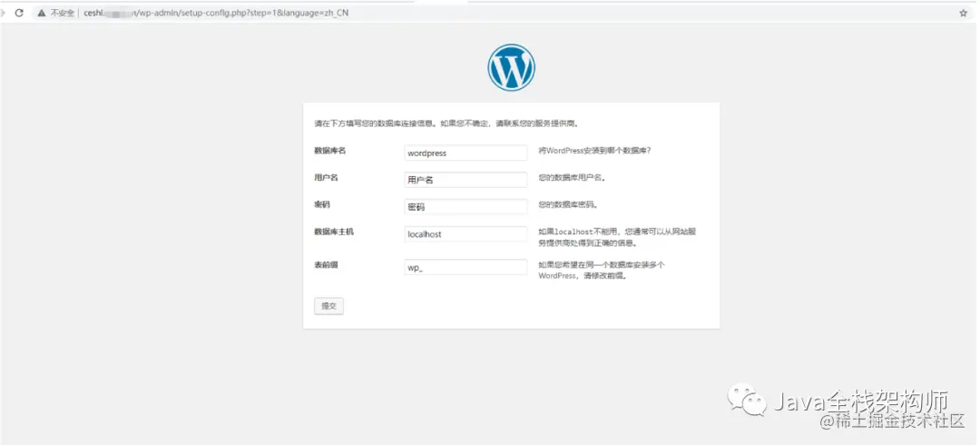Click the localhost hint beside database host
The height and width of the screenshot is (445, 980).
point(618,237)
